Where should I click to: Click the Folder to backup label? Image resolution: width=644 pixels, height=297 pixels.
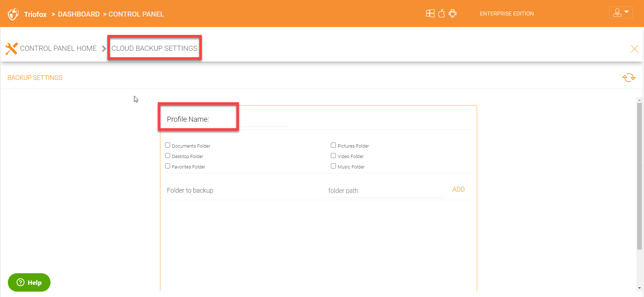click(x=190, y=190)
